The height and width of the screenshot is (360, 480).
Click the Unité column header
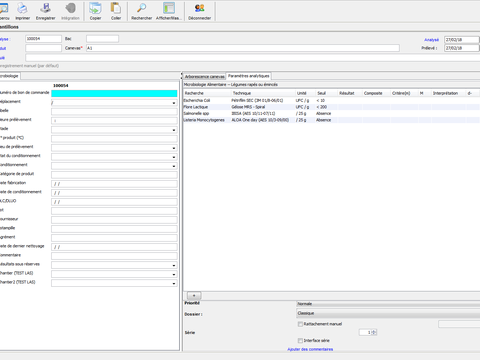pyautogui.click(x=305, y=93)
